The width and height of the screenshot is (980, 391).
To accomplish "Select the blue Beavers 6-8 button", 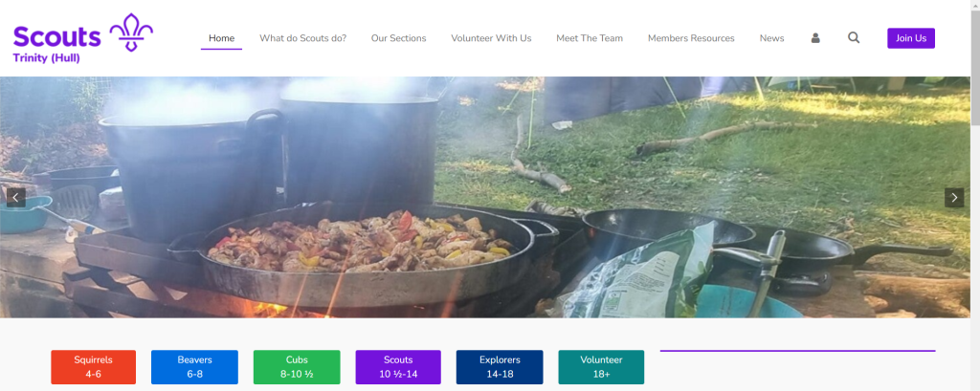I will pos(194,367).
